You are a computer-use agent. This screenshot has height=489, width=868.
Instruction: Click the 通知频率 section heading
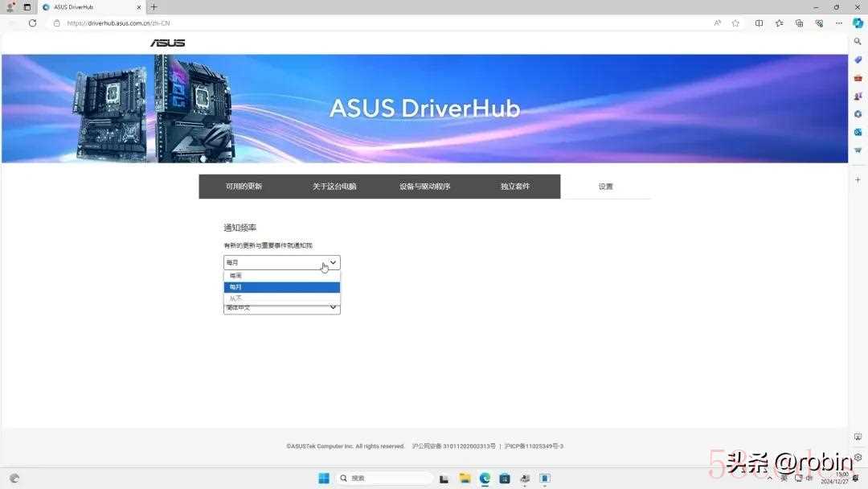(240, 228)
